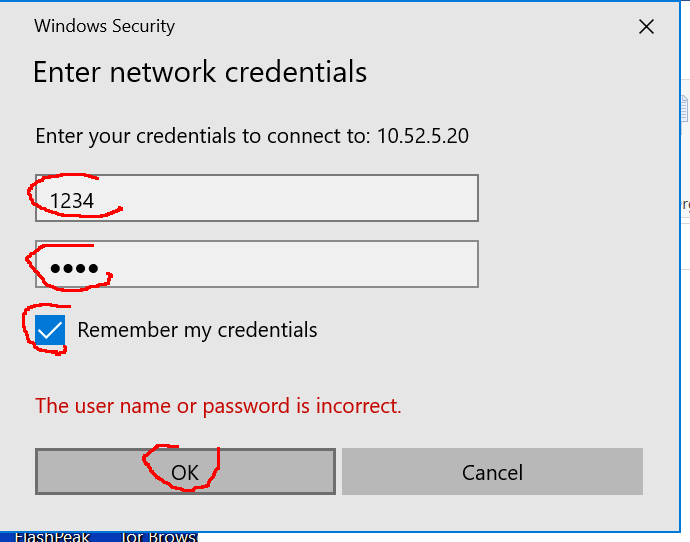Viewport: 690px width, 542px height.
Task: Click the 10.52.5.20 server address text
Action: (x=423, y=136)
